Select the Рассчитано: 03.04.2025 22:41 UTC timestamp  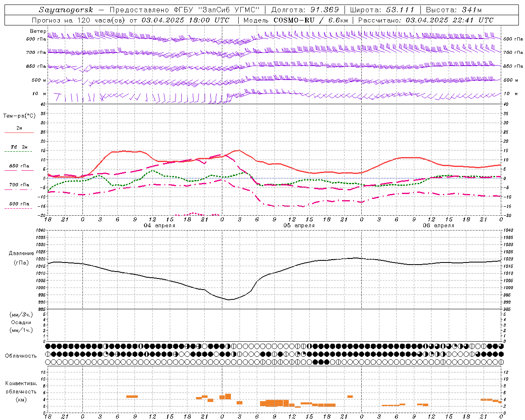[426, 20]
